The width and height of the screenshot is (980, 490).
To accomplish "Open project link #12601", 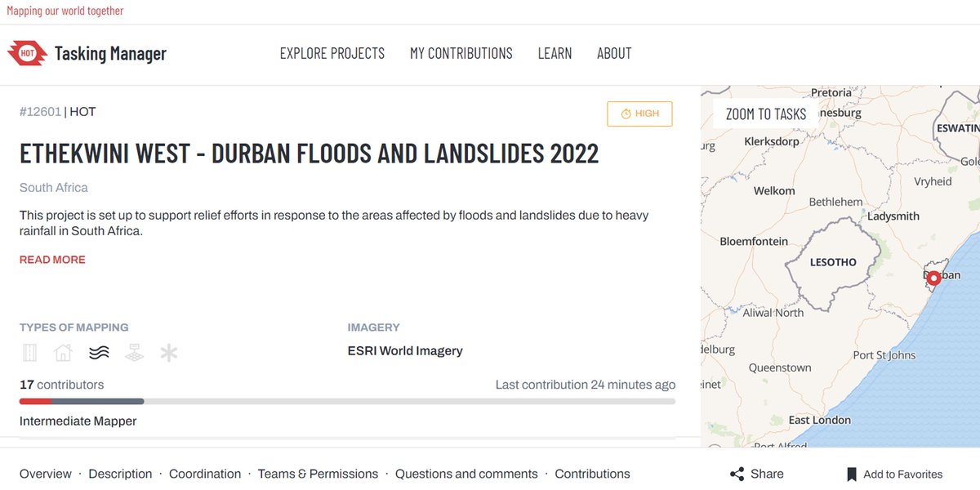I will coord(41,111).
